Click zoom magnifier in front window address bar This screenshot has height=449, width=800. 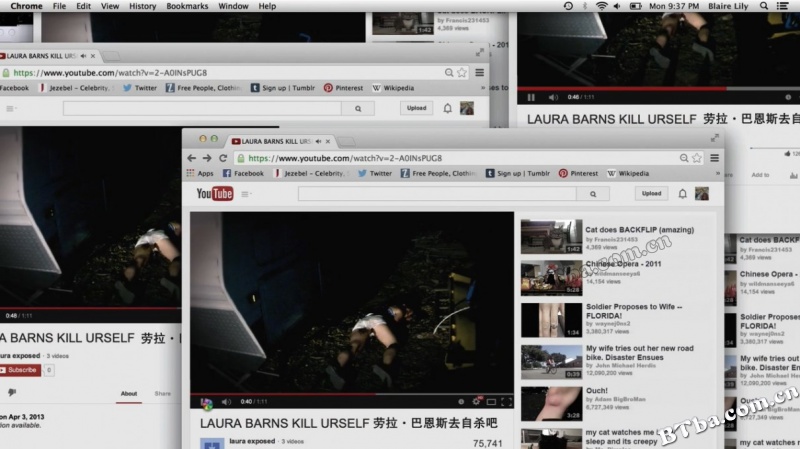(684, 158)
